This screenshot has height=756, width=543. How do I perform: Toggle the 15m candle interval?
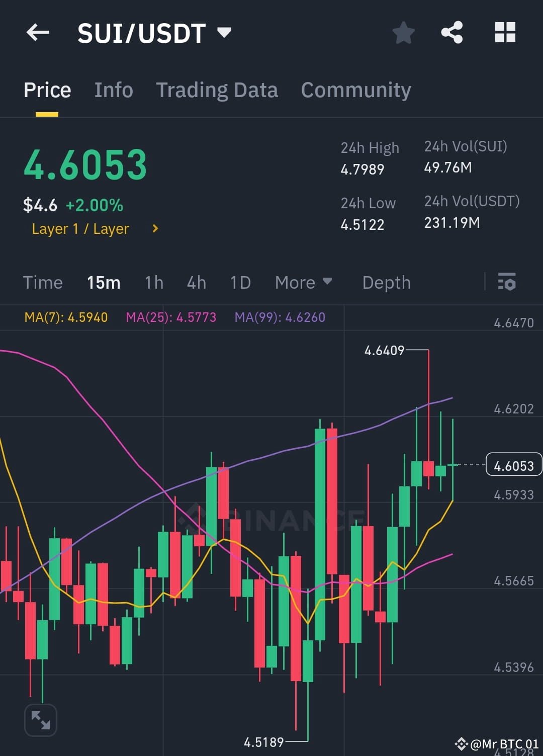pyautogui.click(x=103, y=283)
